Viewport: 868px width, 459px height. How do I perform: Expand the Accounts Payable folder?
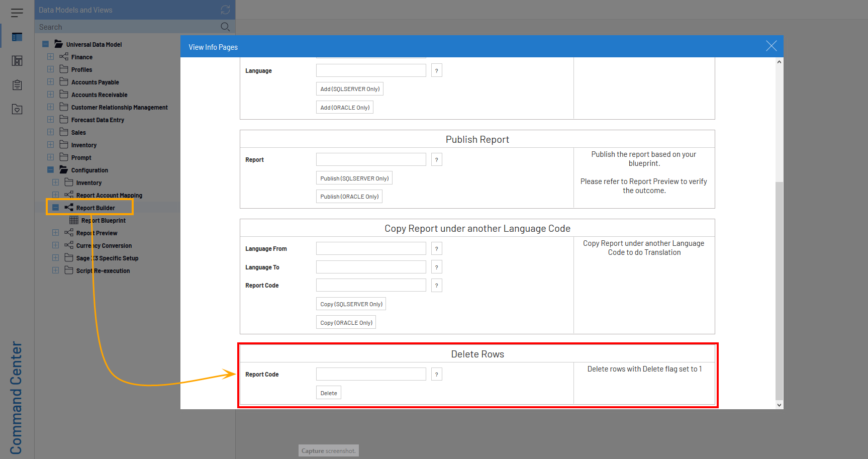click(x=51, y=82)
